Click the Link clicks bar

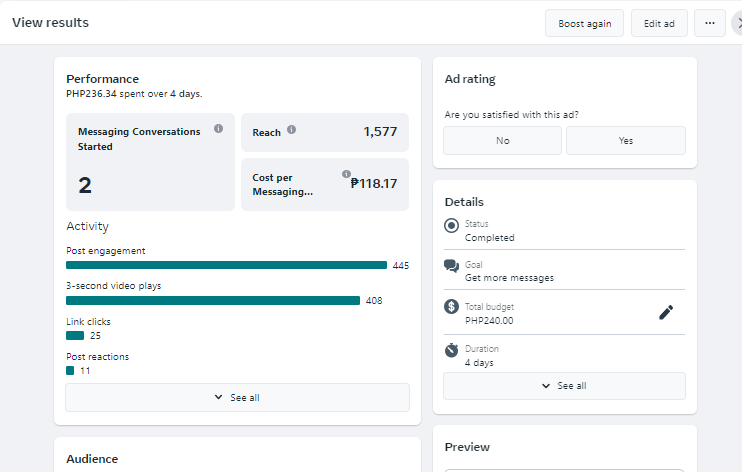coord(75,336)
